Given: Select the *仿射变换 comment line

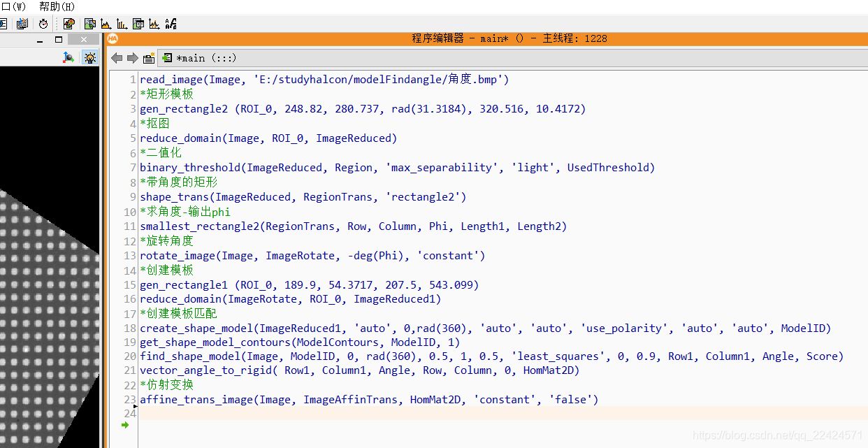Looking at the screenshot, I should [x=166, y=385].
